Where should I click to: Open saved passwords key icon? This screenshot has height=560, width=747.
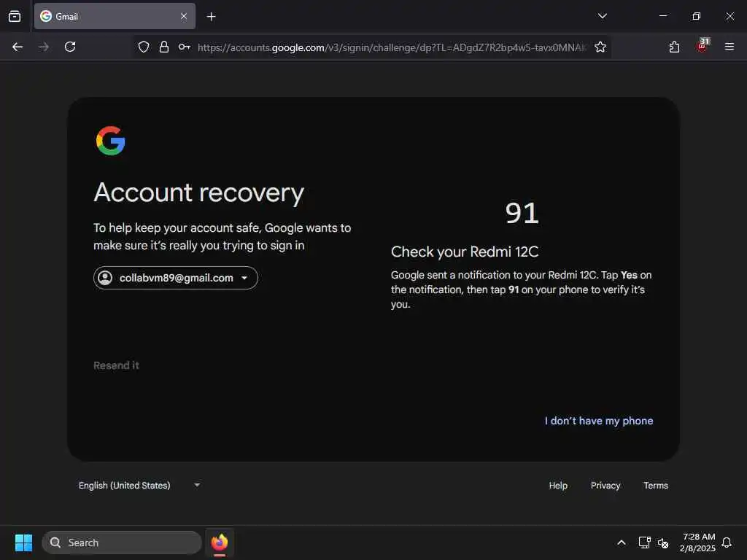pos(185,47)
